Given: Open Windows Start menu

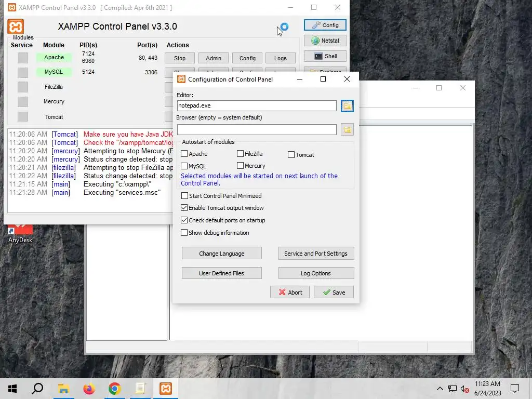Looking at the screenshot, I should click(12, 389).
